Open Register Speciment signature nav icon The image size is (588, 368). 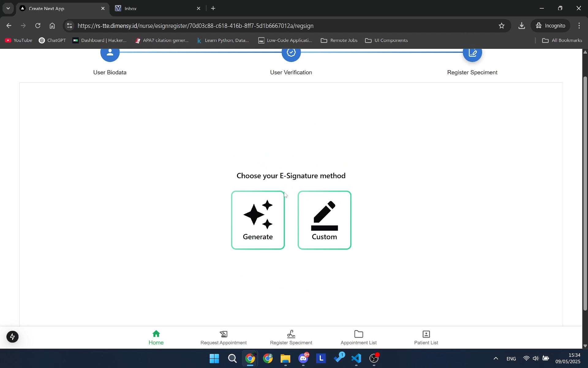click(291, 334)
